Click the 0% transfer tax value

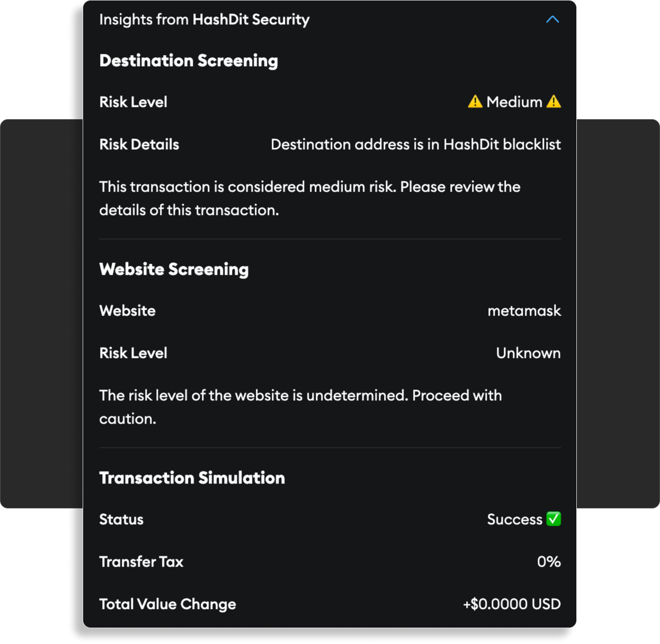pyautogui.click(x=549, y=561)
